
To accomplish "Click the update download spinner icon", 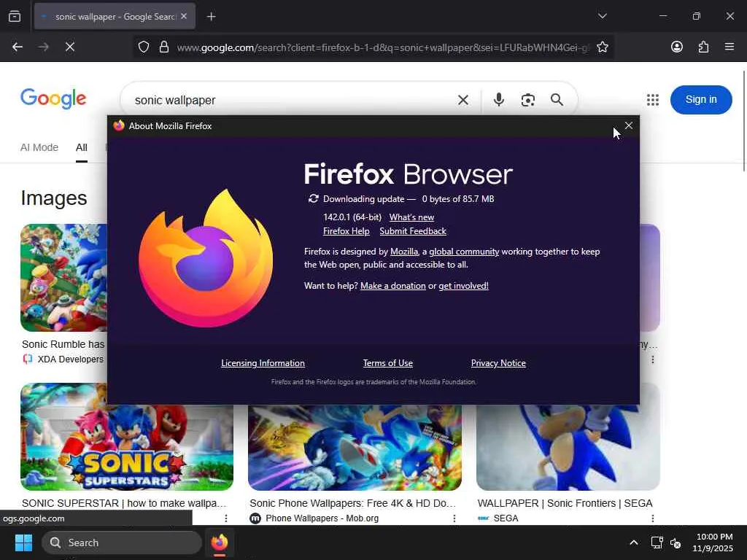I will (x=313, y=198).
